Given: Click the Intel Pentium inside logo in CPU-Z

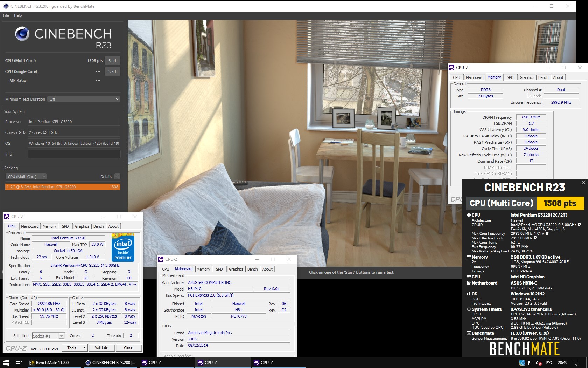Looking at the screenshot, I should [x=123, y=247].
